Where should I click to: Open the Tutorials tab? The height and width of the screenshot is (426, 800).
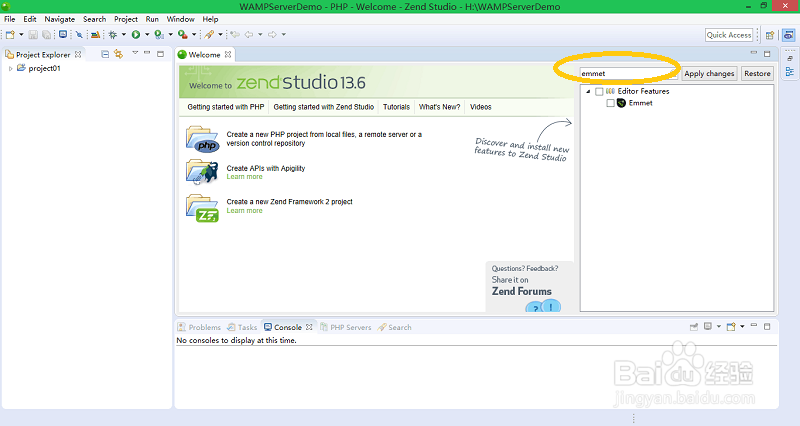396,107
